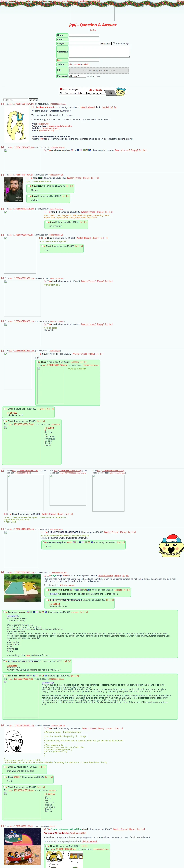Click the lock icon on post No.194251
The height and width of the screenshot is (868, 184).
(100, 107)
